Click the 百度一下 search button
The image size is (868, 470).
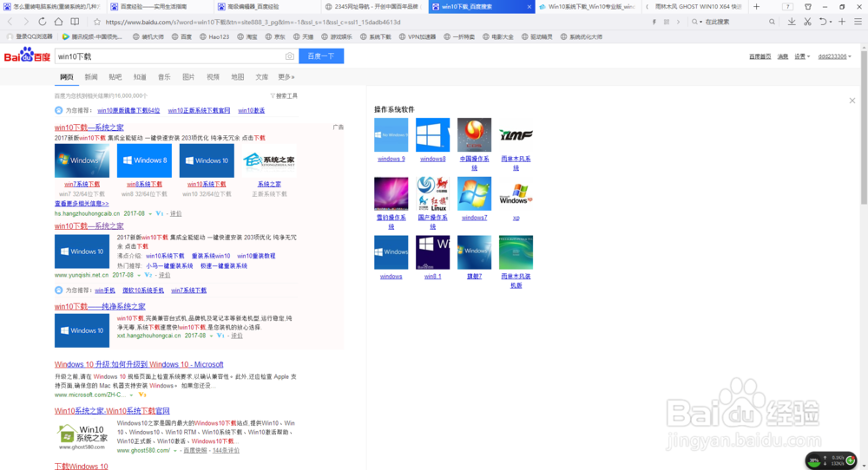tap(321, 56)
